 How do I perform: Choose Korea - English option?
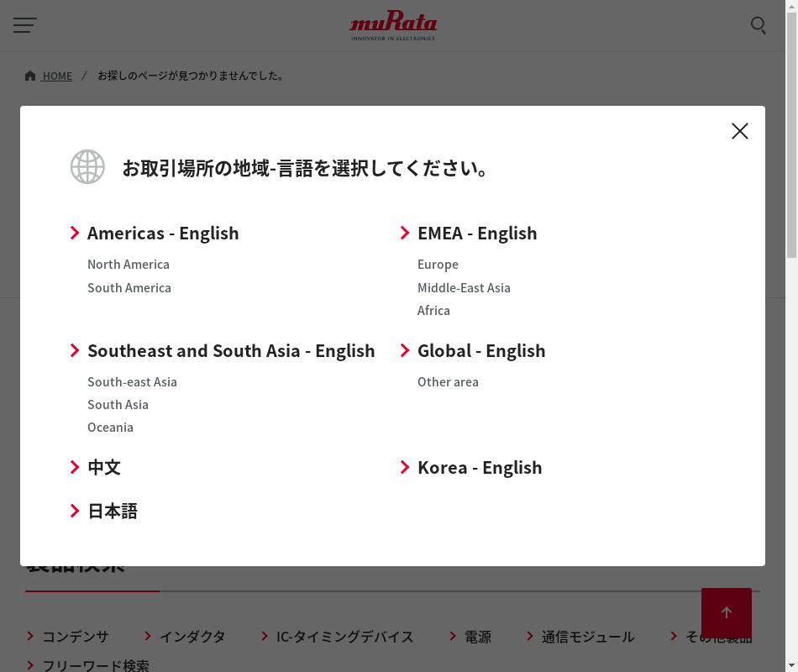[x=479, y=467]
